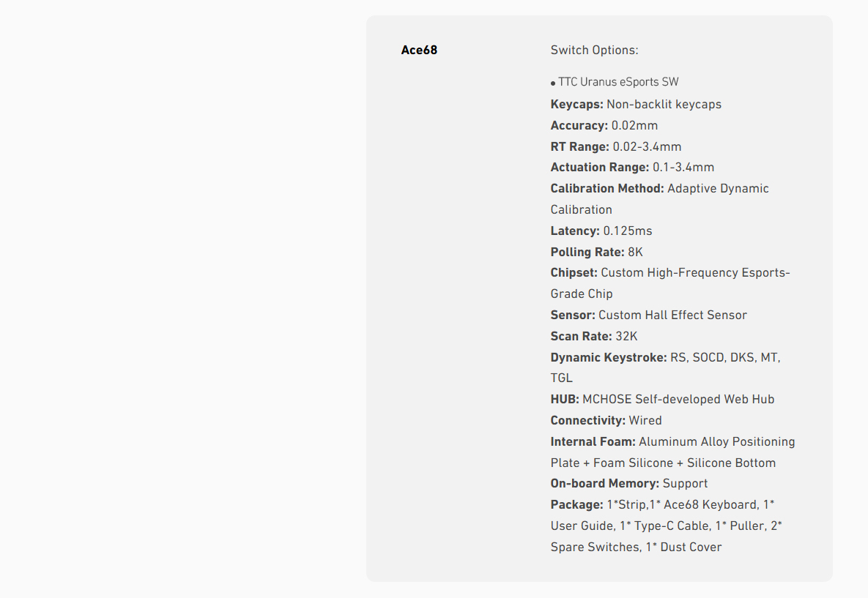This screenshot has width=868, height=598.
Task: Click the Calibration Method label
Action: pyautogui.click(x=607, y=189)
